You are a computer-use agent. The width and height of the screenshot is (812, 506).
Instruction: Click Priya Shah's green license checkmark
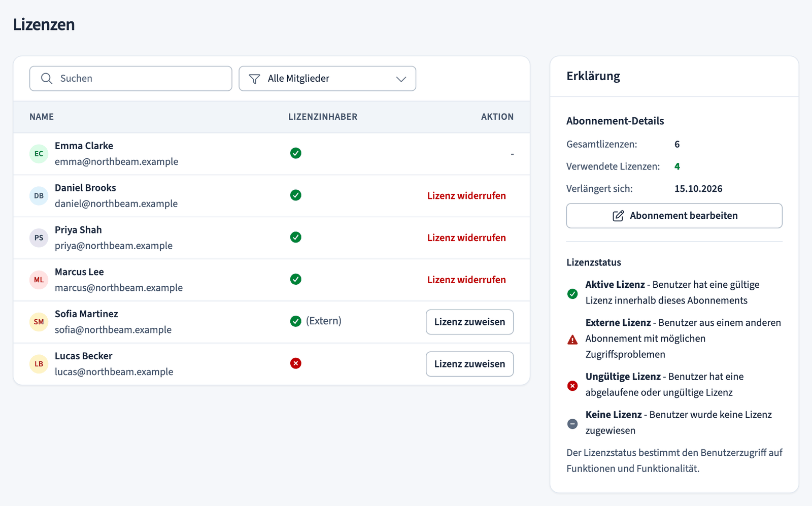[296, 238]
